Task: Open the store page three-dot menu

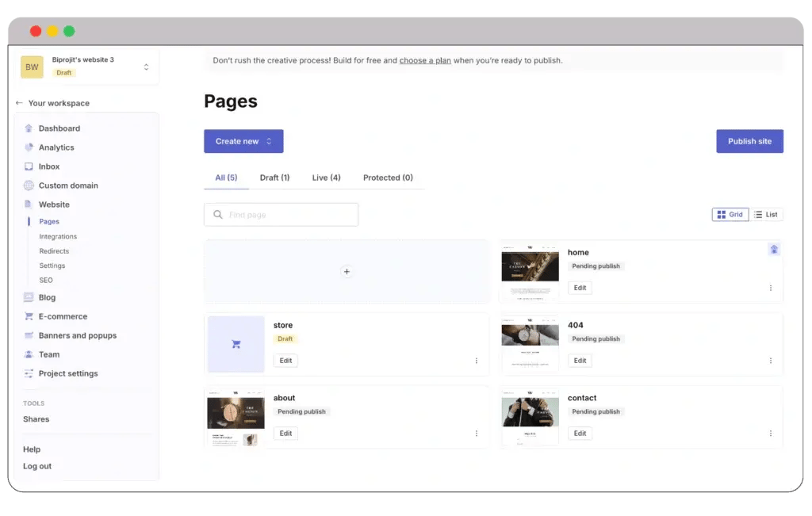Action: coord(477,361)
